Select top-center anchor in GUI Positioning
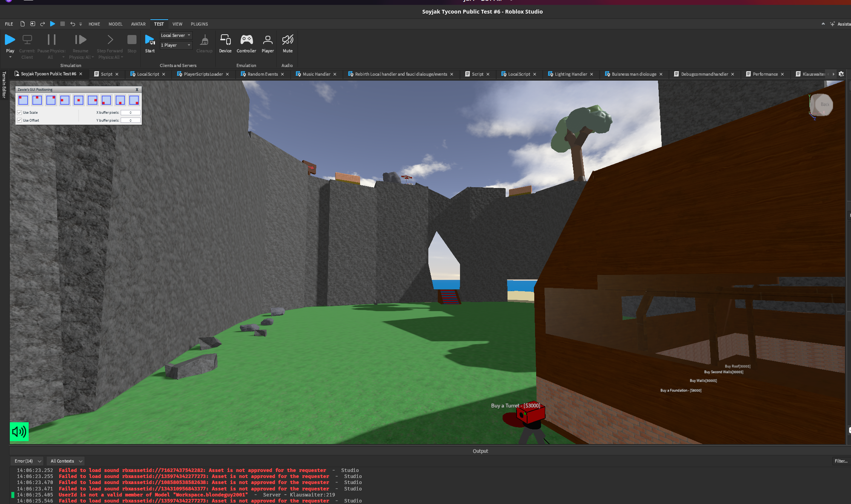 (37, 100)
